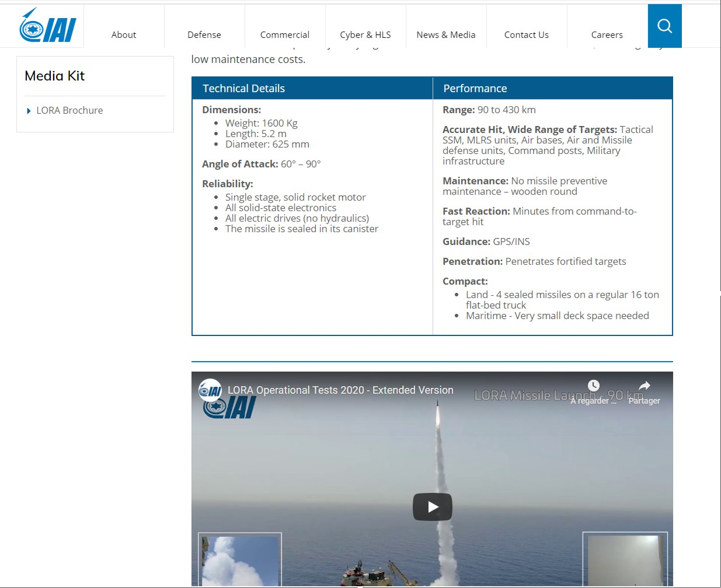Image resolution: width=721 pixels, height=588 pixels.
Task: Click the Share arrow icon on video
Action: (644, 386)
